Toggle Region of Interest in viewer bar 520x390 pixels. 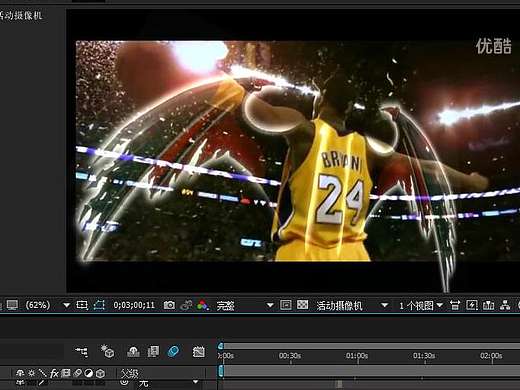(286, 305)
